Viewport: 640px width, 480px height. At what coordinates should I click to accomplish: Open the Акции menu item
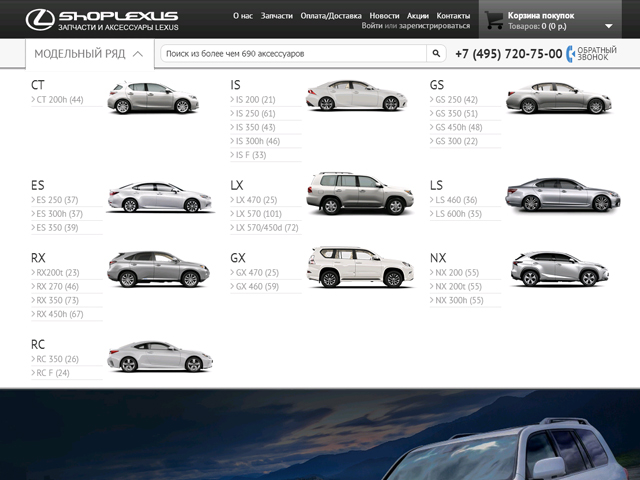(x=418, y=16)
